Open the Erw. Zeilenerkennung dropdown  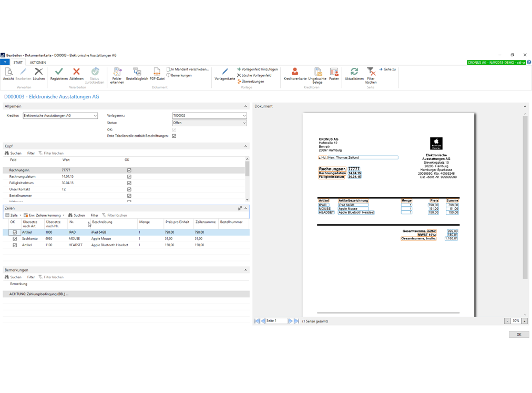[x=44, y=215]
